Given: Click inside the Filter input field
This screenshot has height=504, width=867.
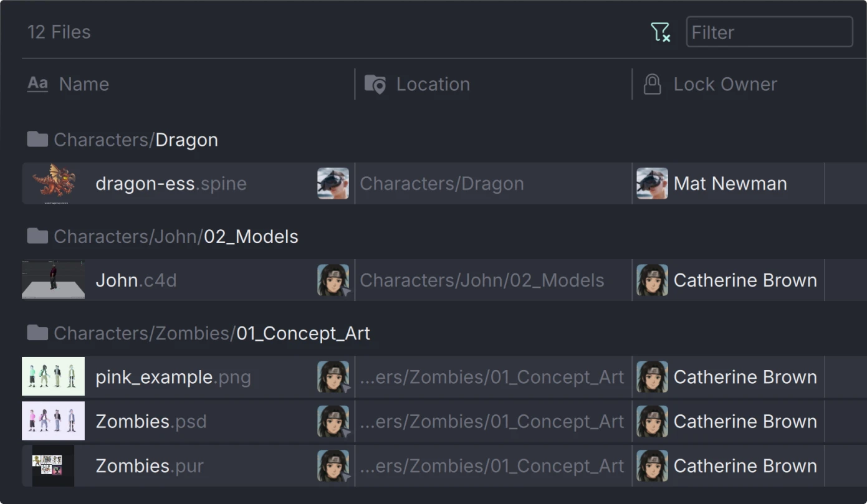Looking at the screenshot, I should point(769,32).
